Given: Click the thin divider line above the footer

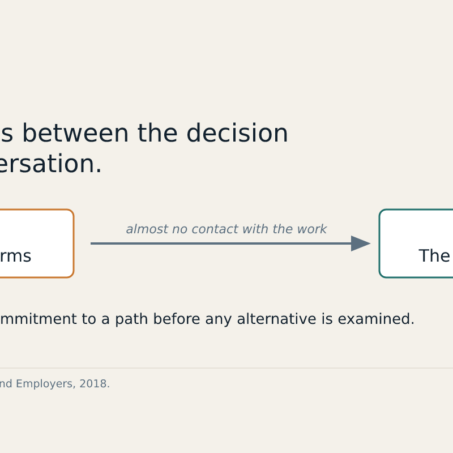Looking at the screenshot, I should (x=226, y=368).
